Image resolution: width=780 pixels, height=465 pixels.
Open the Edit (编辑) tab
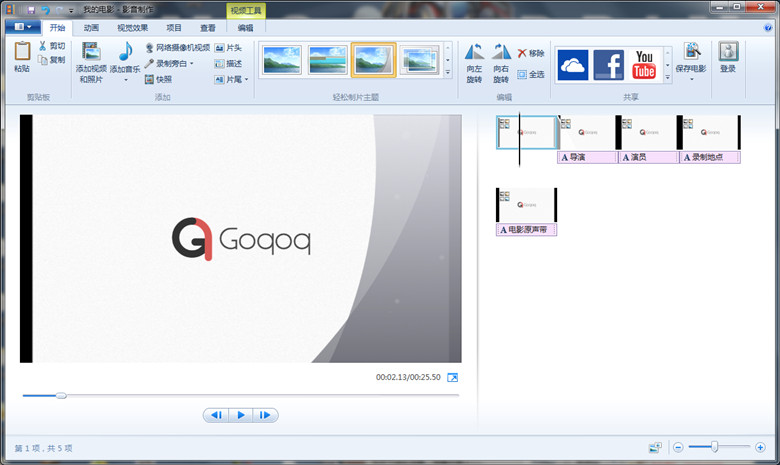(245, 28)
